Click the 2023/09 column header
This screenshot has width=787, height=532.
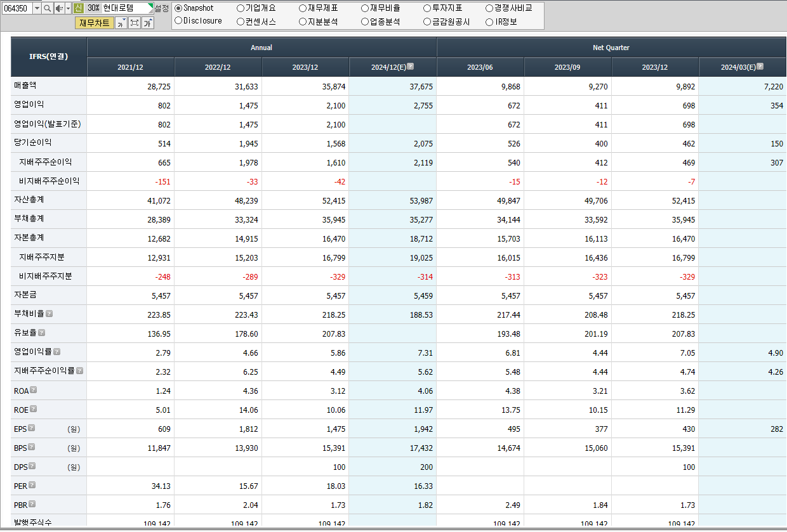(x=567, y=67)
